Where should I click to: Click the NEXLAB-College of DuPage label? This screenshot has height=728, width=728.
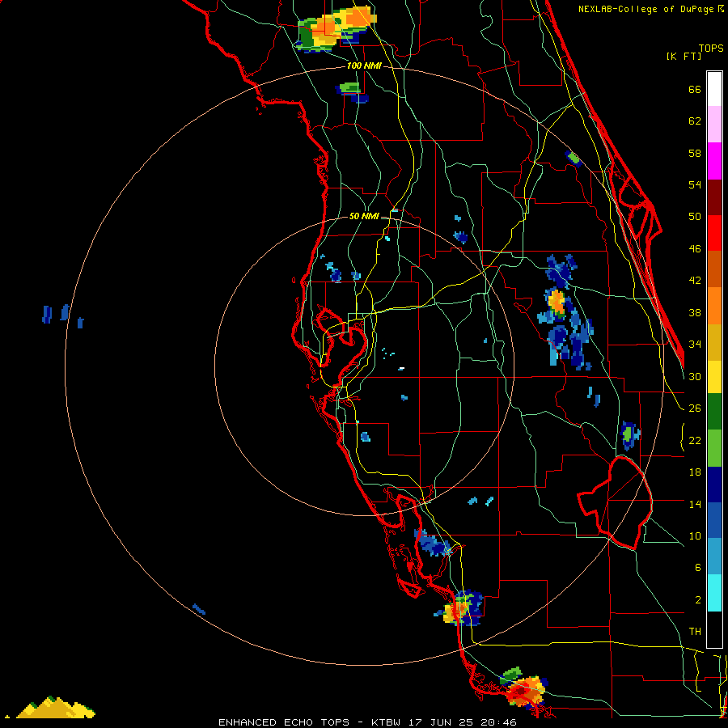(648, 9)
